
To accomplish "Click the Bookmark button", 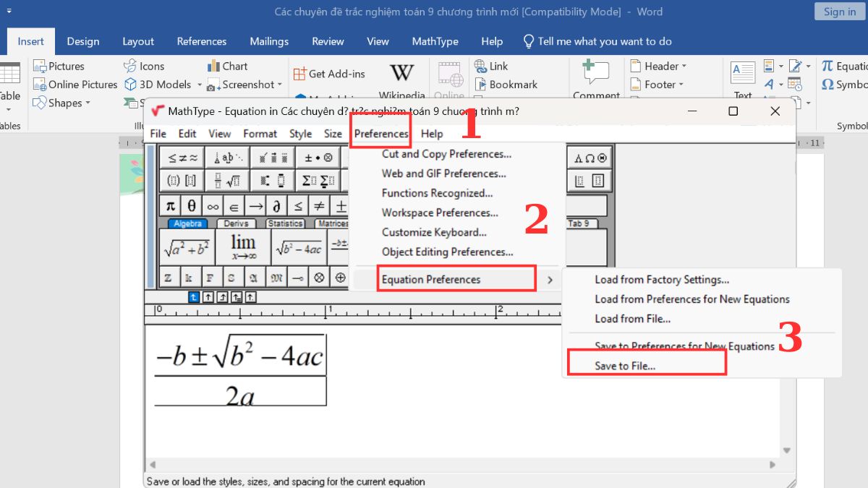I will click(x=506, y=85).
